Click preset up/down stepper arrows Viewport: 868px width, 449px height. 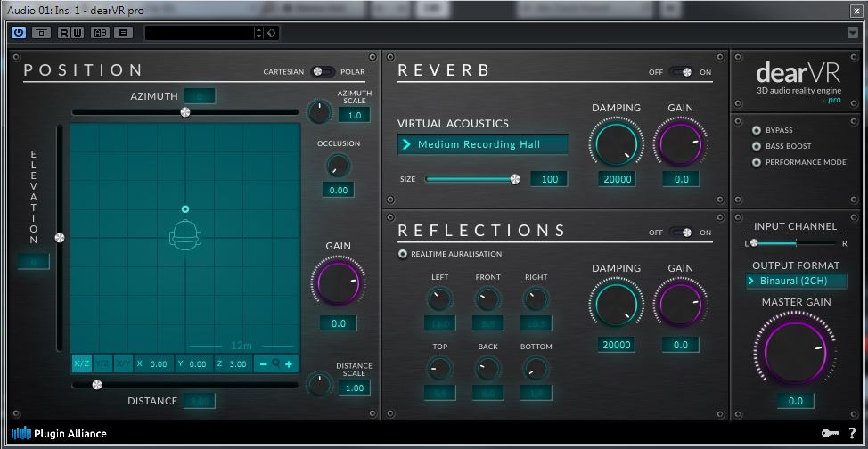[258, 33]
